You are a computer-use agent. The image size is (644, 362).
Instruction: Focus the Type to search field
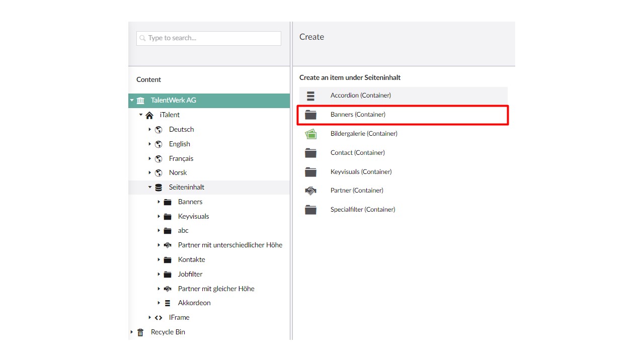pyautogui.click(x=209, y=38)
